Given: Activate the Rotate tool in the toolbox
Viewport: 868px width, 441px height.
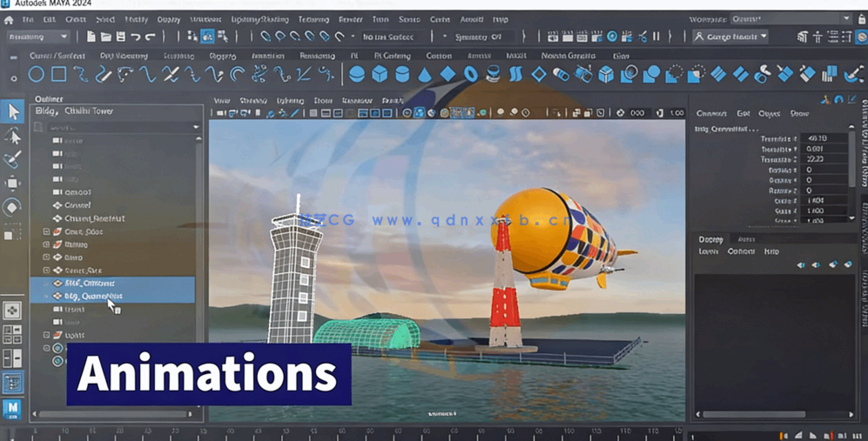Looking at the screenshot, I should click(x=12, y=208).
